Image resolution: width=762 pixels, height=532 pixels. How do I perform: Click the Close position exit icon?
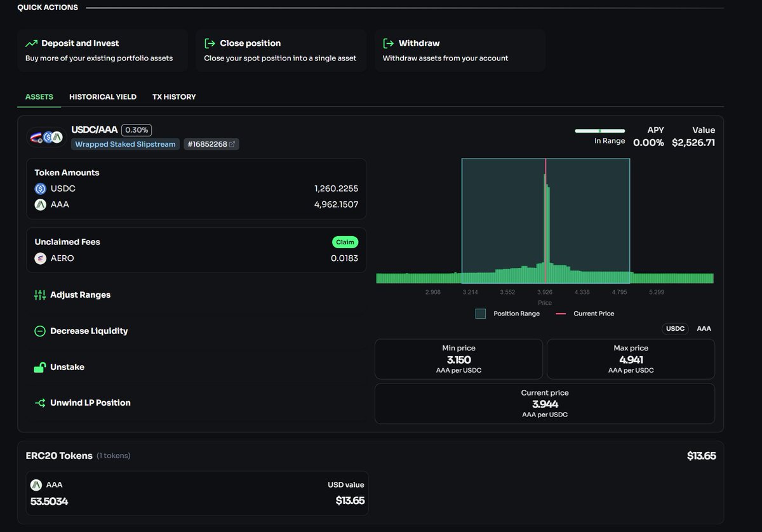[x=210, y=43]
